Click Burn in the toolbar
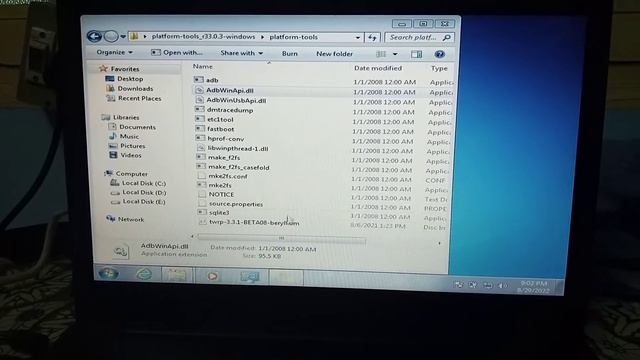 (290, 53)
